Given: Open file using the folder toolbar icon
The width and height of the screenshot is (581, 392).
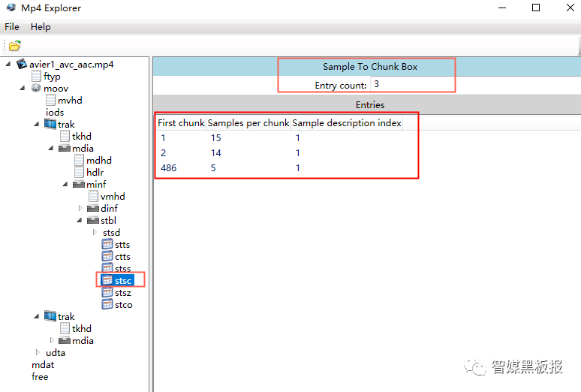Looking at the screenshot, I should pyautogui.click(x=15, y=46).
